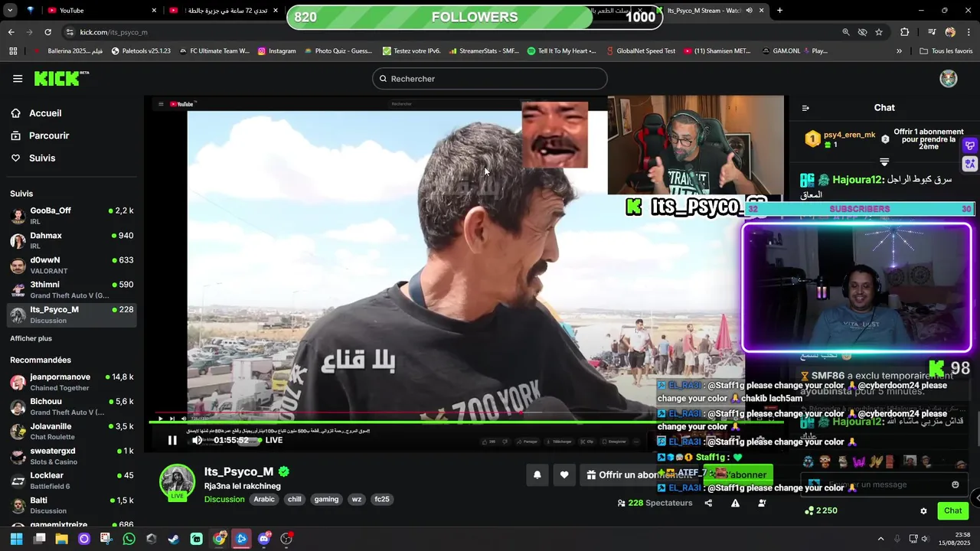Open the Discussion category link
980x551 pixels.
[224, 499]
